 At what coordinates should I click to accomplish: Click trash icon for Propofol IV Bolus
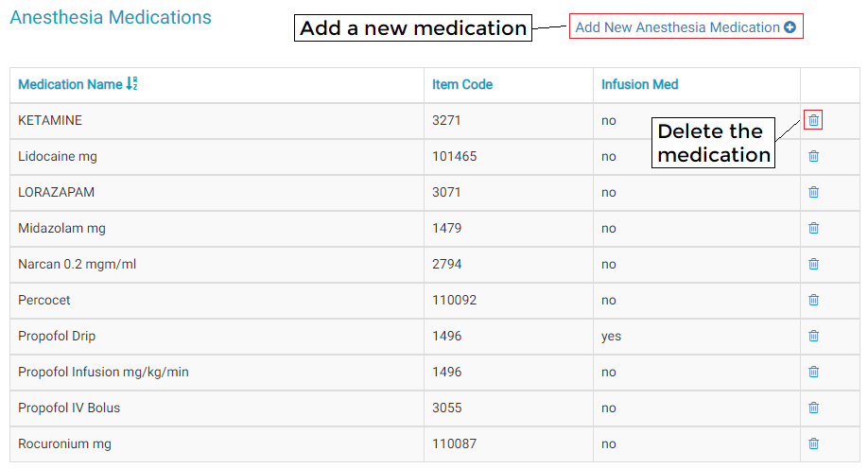(x=813, y=408)
